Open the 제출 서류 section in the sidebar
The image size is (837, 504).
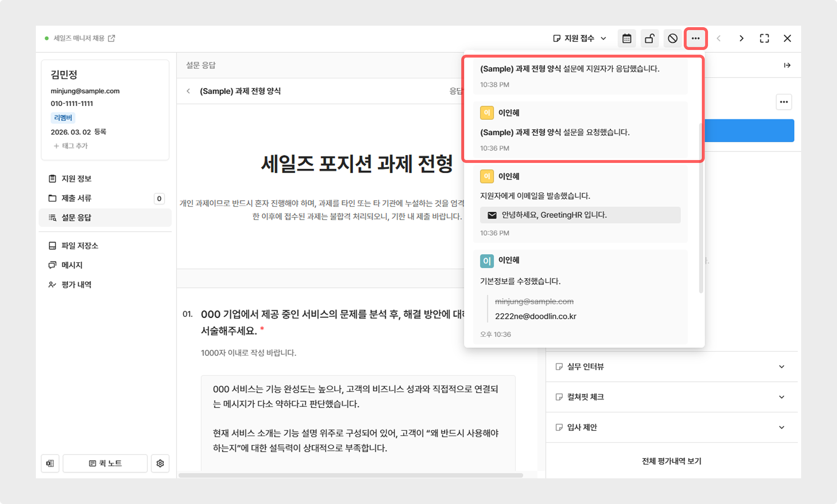[x=105, y=198]
